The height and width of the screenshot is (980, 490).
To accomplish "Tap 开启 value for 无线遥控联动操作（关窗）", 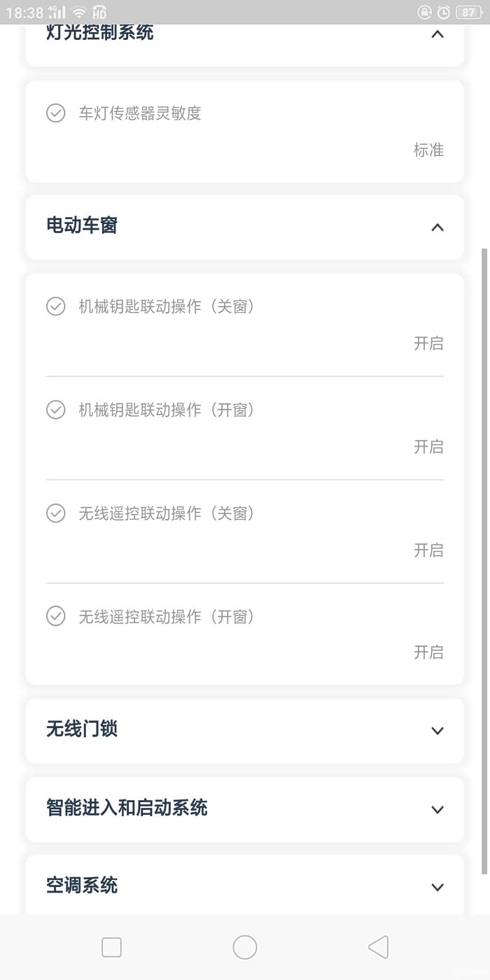I will click(x=428, y=550).
